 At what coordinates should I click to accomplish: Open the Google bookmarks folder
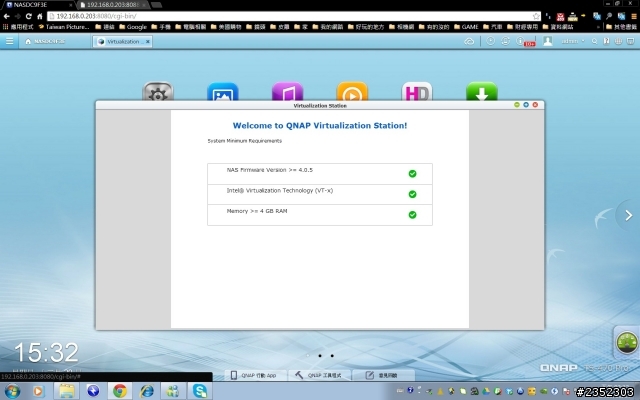click(x=133, y=27)
